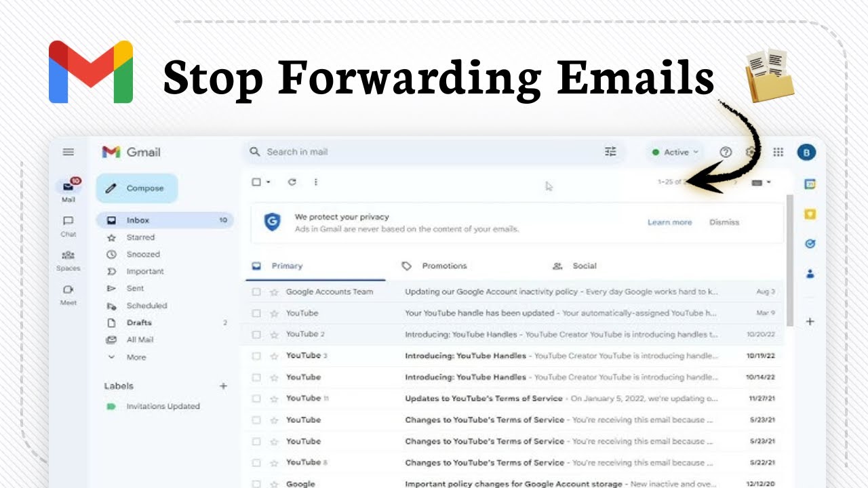The height and width of the screenshot is (488, 868).
Task: Dismiss the privacy notice
Action: (724, 222)
